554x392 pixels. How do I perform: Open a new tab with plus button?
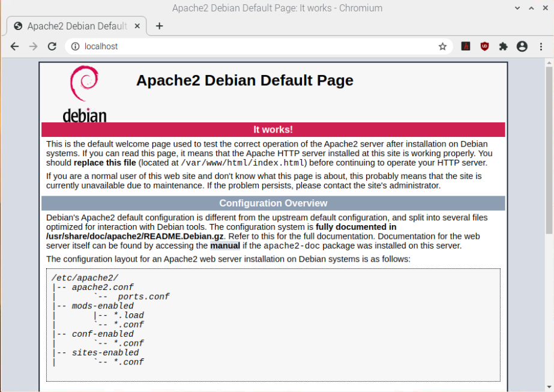159,26
